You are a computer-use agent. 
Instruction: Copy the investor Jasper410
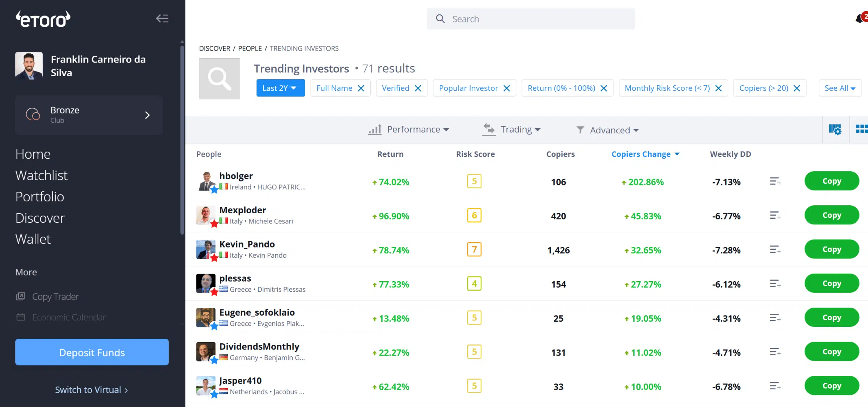tap(832, 385)
